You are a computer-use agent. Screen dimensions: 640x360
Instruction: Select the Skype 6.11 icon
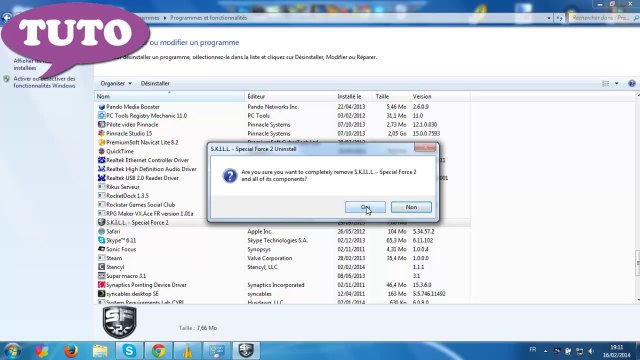click(102, 240)
